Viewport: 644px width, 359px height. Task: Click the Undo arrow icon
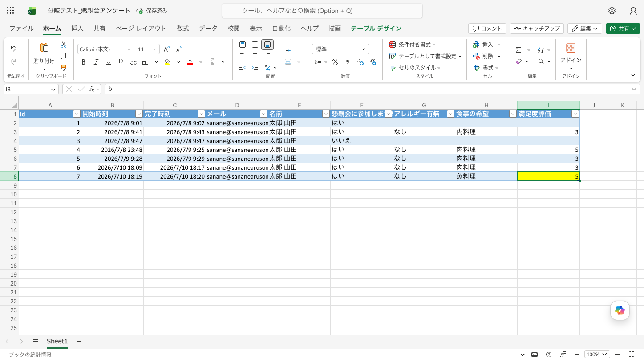point(13,49)
